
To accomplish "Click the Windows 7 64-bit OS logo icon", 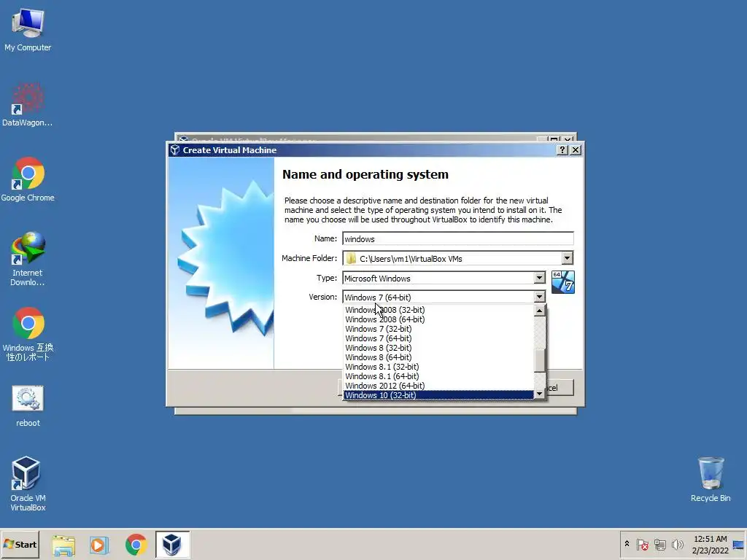I will pyautogui.click(x=563, y=282).
